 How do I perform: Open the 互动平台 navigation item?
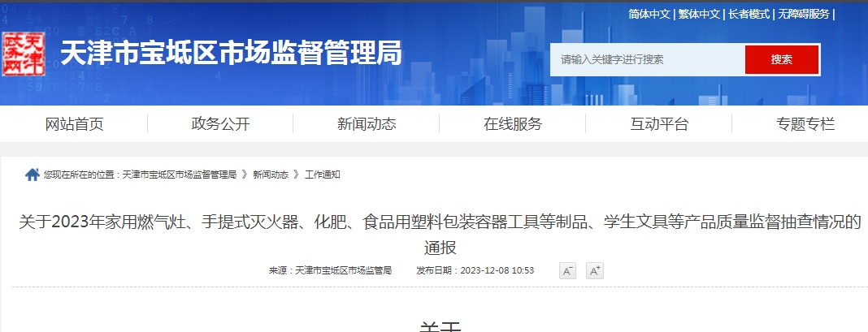tap(659, 124)
